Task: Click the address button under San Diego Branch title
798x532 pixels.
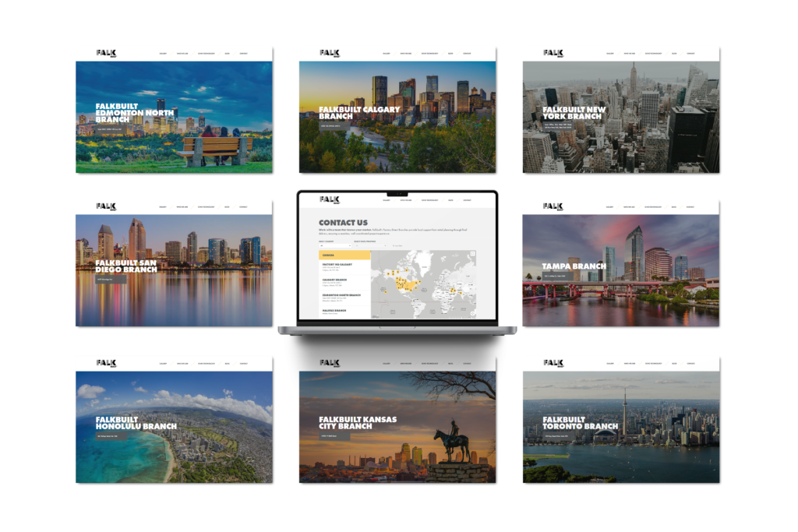Action: coord(111,279)
